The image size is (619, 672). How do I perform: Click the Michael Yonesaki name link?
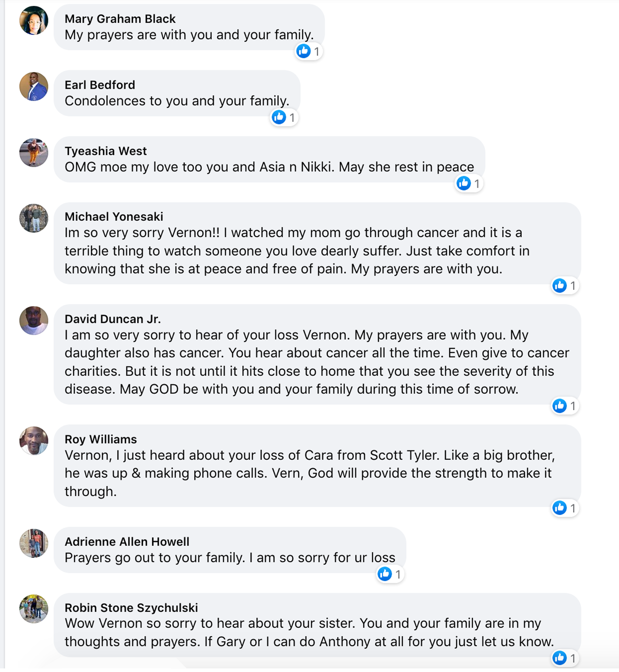[x=114, y=217]
